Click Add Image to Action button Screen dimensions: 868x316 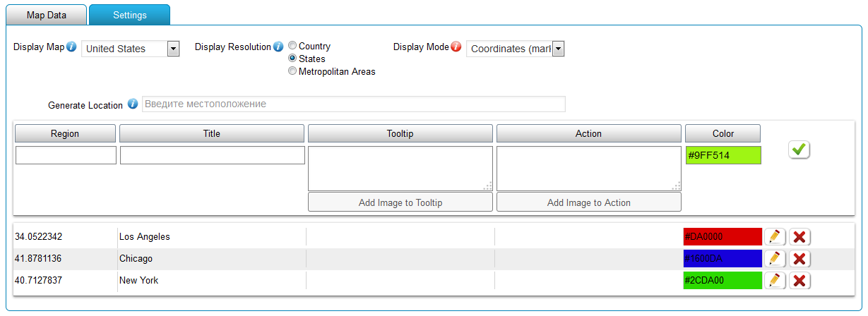tap(589, 202)
